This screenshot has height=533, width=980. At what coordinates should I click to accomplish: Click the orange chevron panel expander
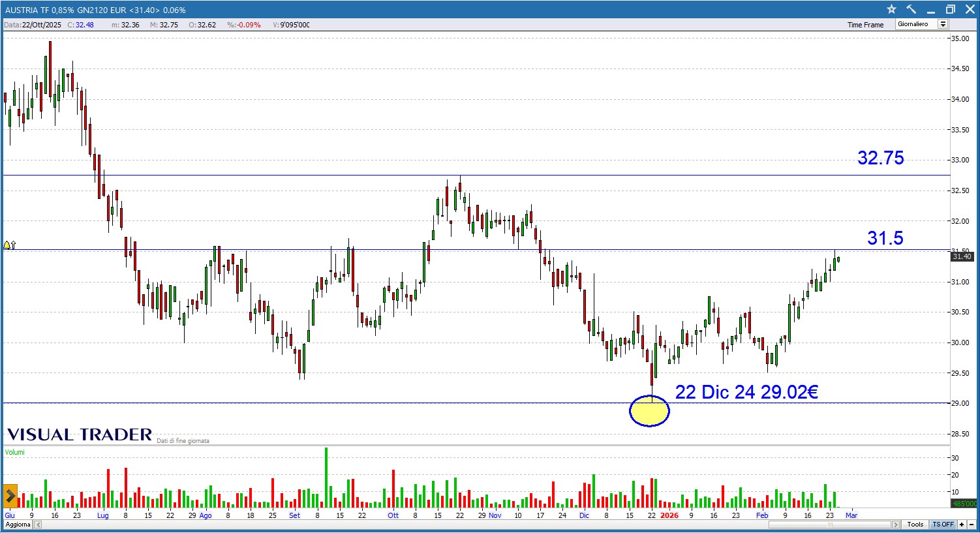pyautogui.click(x=10, y=496)
